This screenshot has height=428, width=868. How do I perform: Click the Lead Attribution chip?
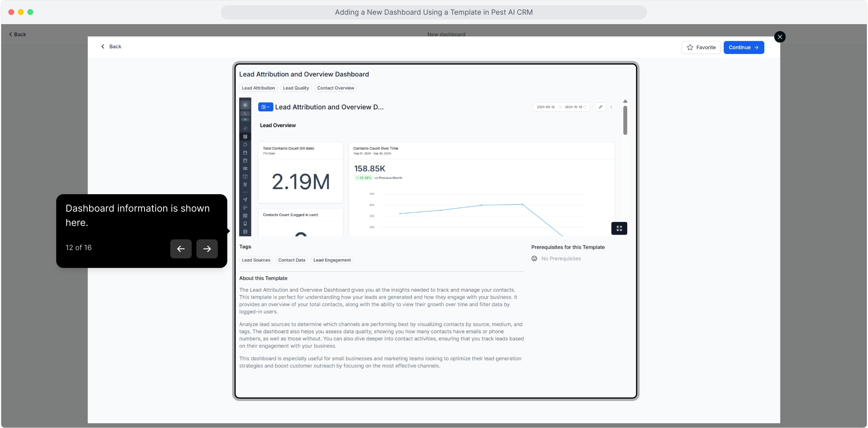(x=258, y=88)
